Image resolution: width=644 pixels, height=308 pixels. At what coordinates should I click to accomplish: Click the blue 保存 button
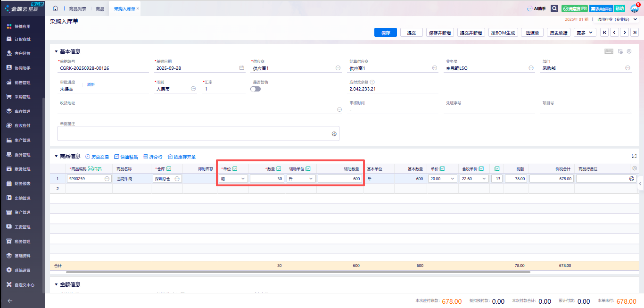385,33
